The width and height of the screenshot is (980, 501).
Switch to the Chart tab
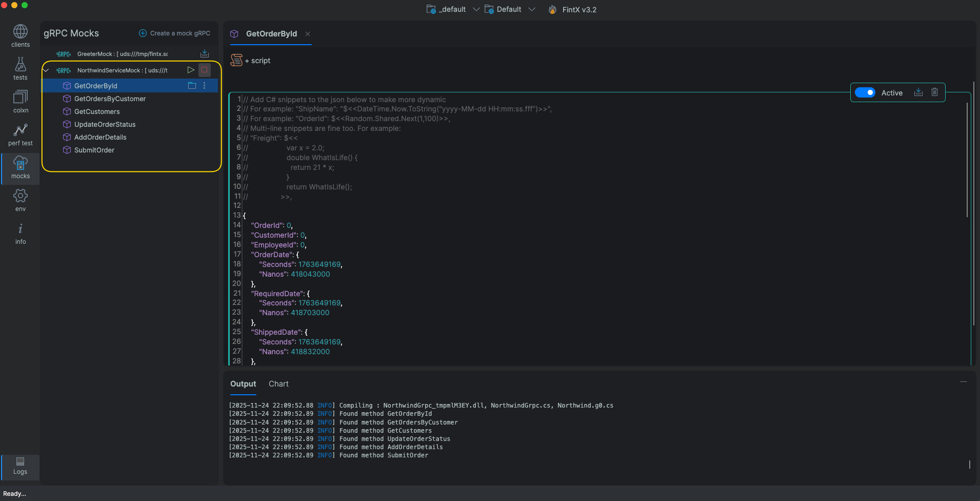point(278,384)
